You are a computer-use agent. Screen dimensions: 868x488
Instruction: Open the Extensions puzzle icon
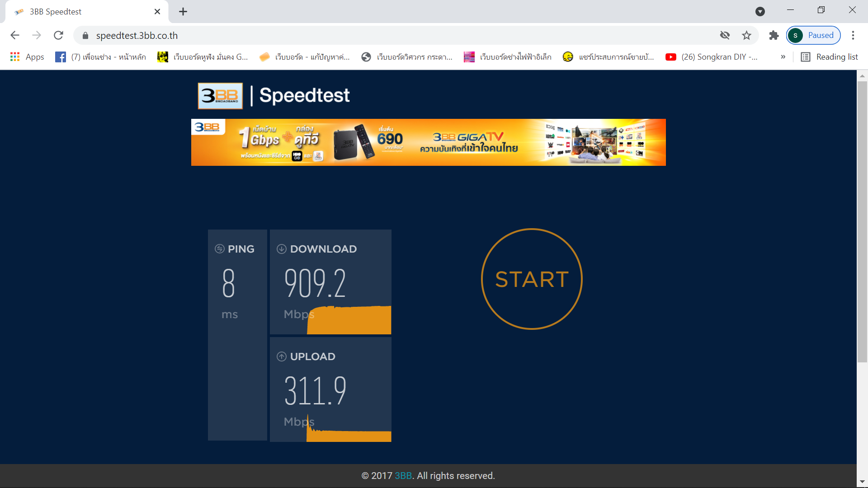point(774,35)
